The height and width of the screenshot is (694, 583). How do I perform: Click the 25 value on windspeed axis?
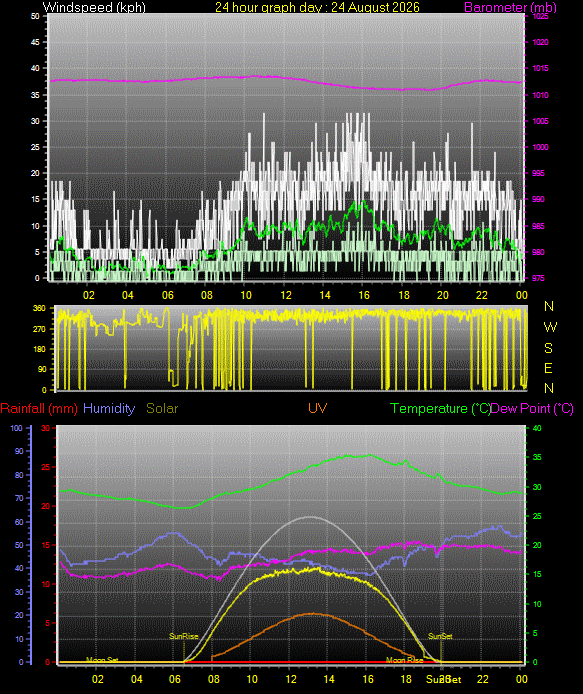[35, 147]
